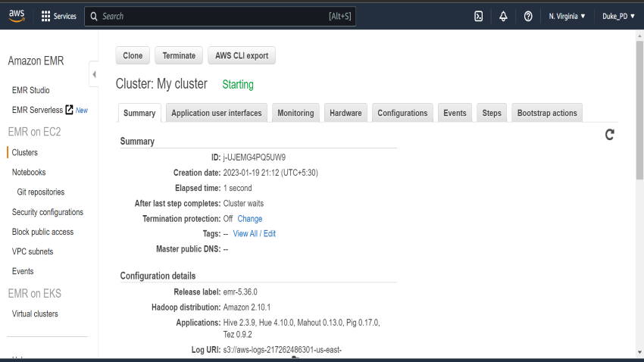Click the cluster ID j-UJEMG4PQ5UW9
Screen dimensions: 644x362
point(255,158)
